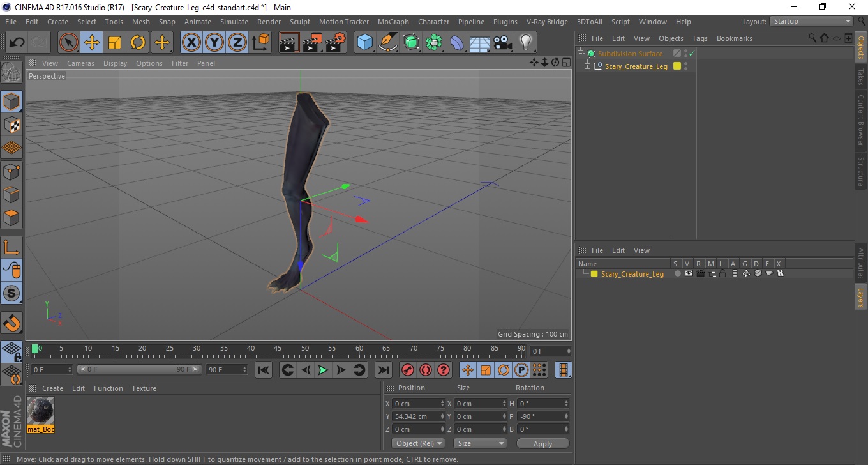The height and width of the screenshot is (465, 868).
Task: Open the V-Ray Bridge menu
Action: click(547, 22)
